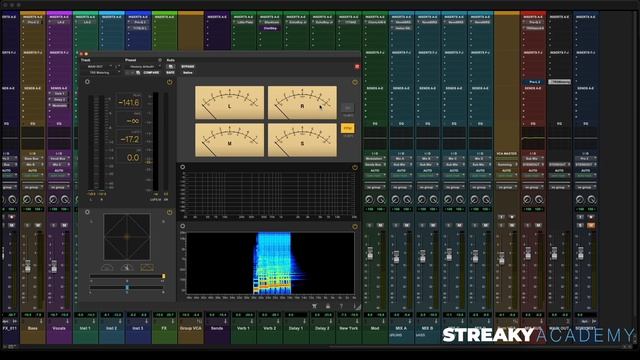Select highlighted rectangular vectorscope mode icon

(147, 268)
